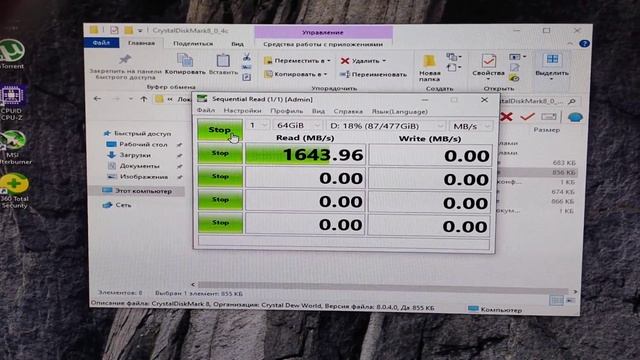This screenshot has height=360, width=640.
Task: Click the 1643.96 read result cell
Action: coord(305,154)
